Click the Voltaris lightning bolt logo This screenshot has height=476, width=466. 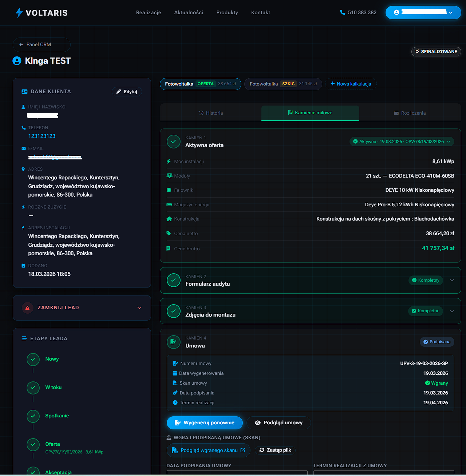pyautogui.click(x=19, y=12)
